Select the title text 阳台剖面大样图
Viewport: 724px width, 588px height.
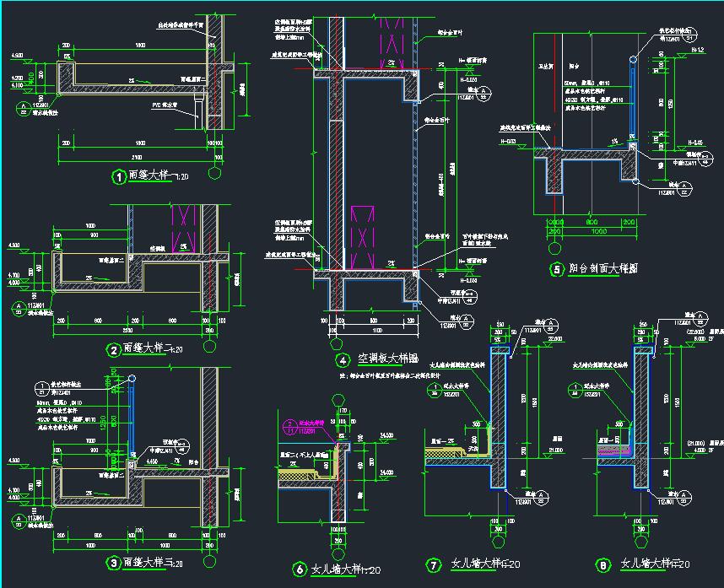pyautogui.click(x=602, y=268)
